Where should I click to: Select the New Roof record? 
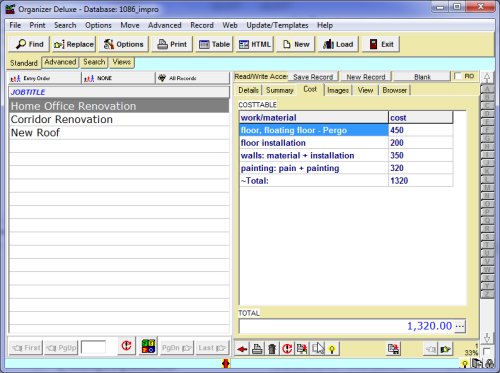pyautogui.click(x=119, y=133)
